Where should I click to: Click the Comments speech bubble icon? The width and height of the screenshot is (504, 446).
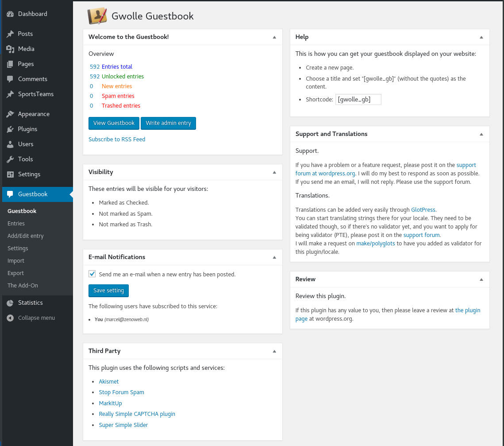(x=10, y=79)
